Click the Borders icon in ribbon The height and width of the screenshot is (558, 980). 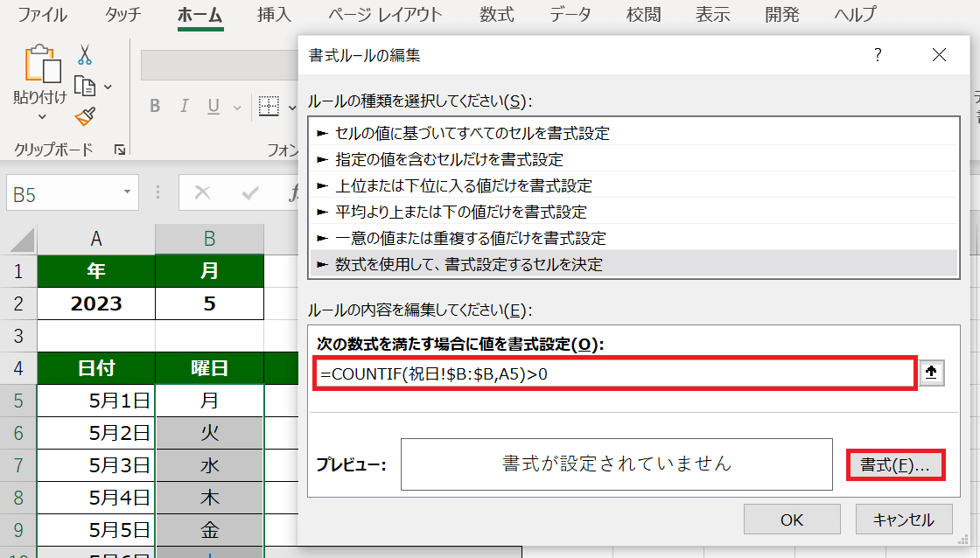[268, 107]
